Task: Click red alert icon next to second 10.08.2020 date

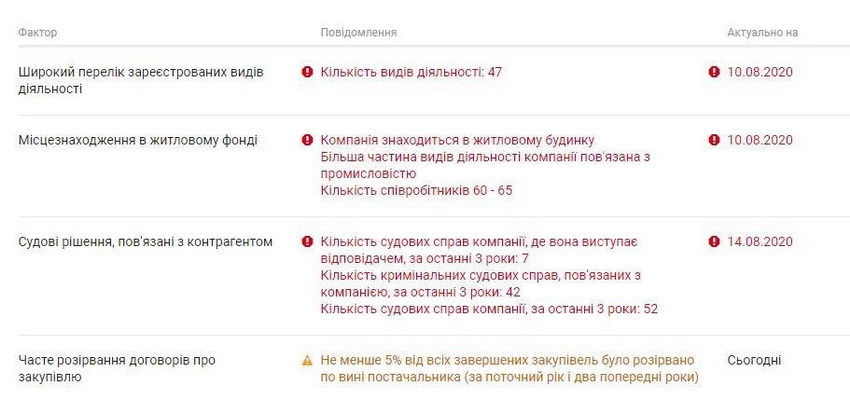Action: 714,140
